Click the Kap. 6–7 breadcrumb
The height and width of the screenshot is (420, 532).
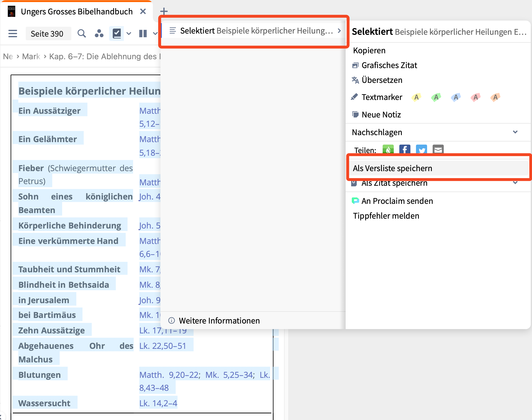click(105, 56)
